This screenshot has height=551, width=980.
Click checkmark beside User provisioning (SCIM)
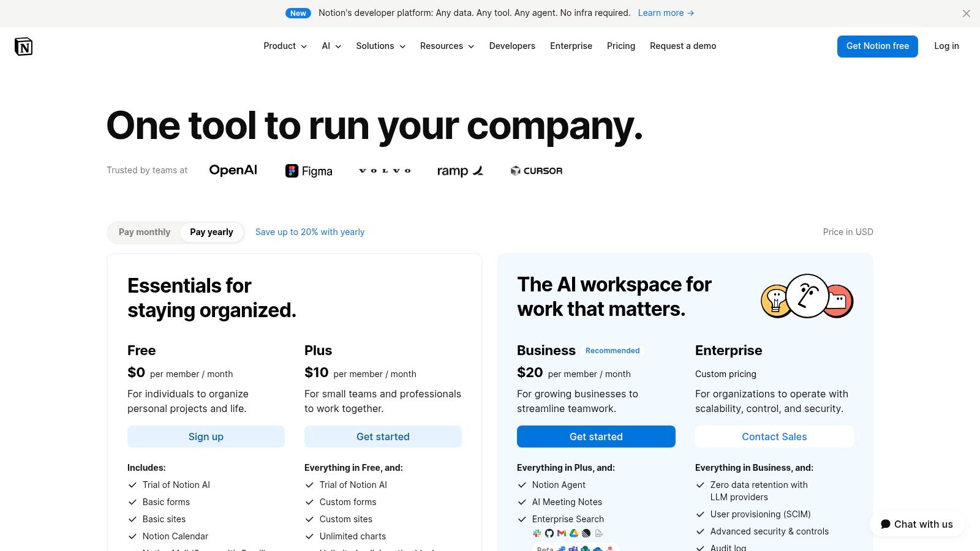[700, 514]
